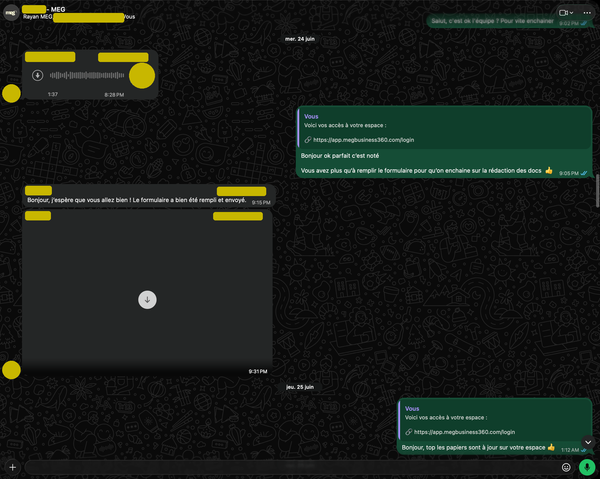Download the 1:37 voice message
Image resolution: width=600 pixels, height=479 pixels.
tap(38, 75)
